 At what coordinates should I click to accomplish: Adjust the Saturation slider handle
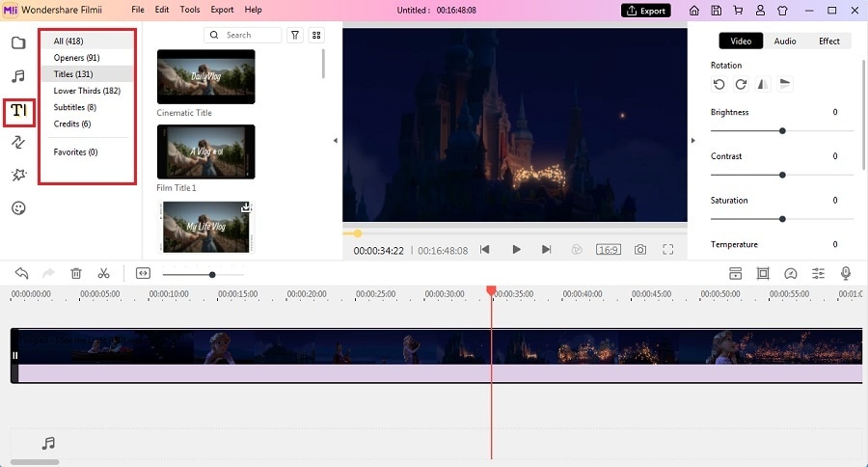[782, 219]
